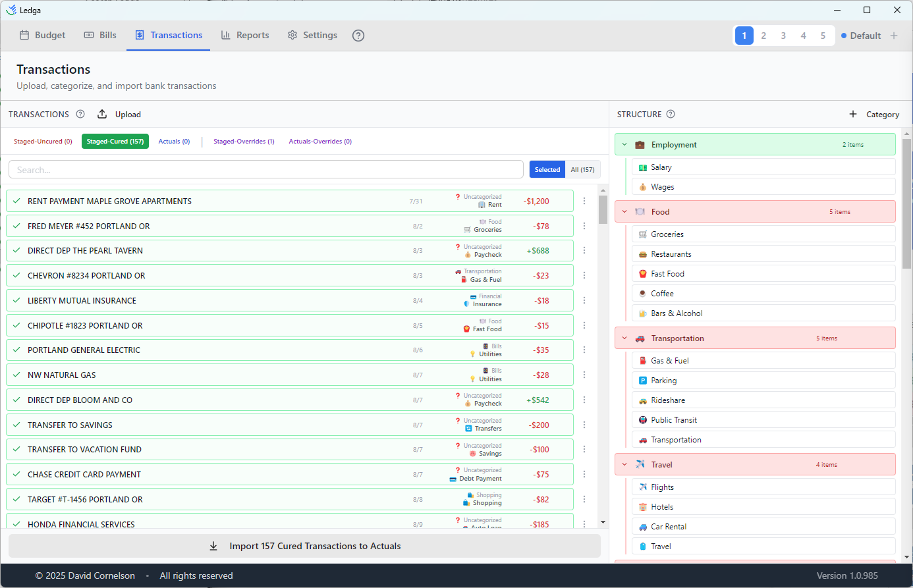Open the Settings tab
Viewport: 913px width, 588px height.
[x=312, y=36]
